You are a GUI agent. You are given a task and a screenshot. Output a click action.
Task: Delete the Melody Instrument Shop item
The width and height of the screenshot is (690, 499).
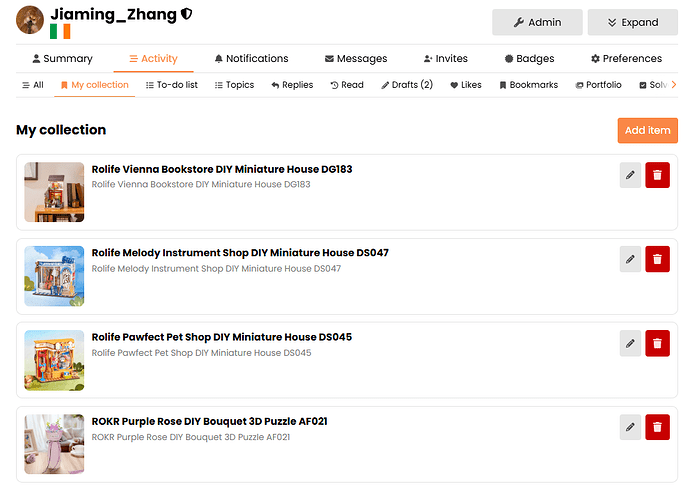pos(657,259)
